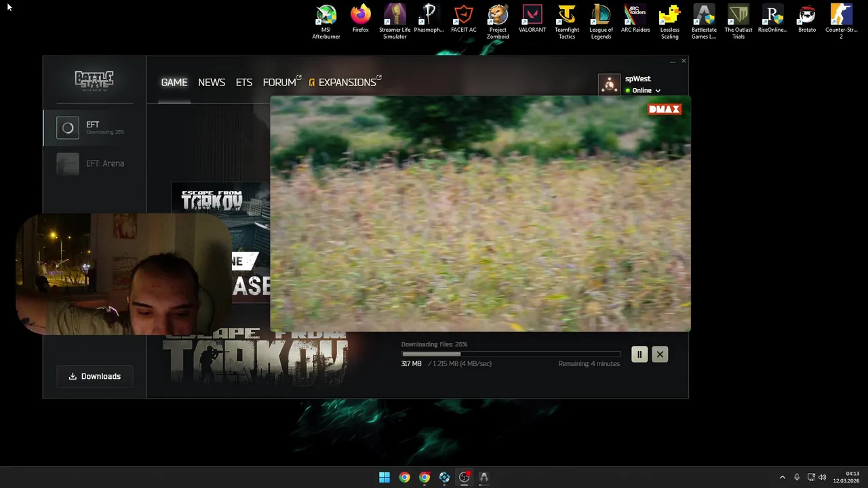Expand the Online status dropdown

coord(643,91)
